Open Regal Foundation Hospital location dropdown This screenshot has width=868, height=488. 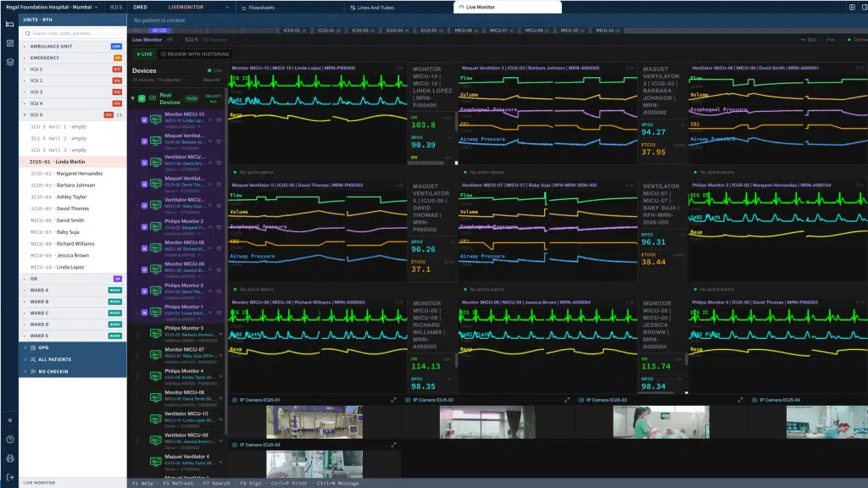pos(52,7)
